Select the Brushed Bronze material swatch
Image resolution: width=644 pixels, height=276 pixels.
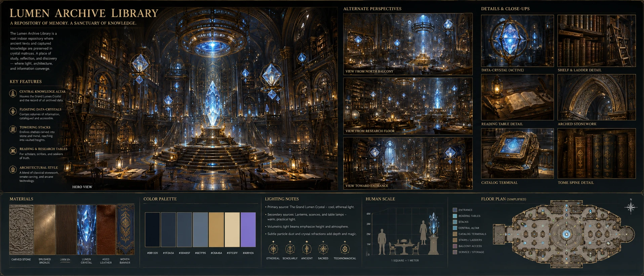coord(45,230)
